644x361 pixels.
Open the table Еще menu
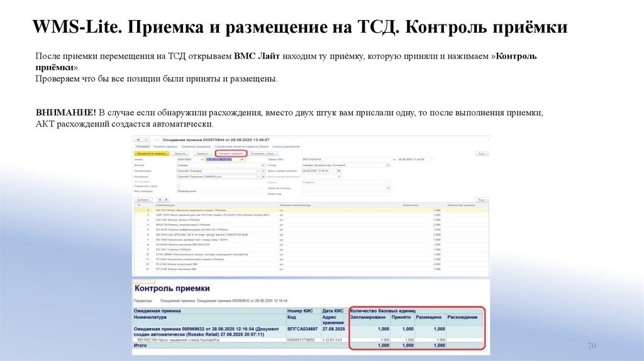(482, 199)
